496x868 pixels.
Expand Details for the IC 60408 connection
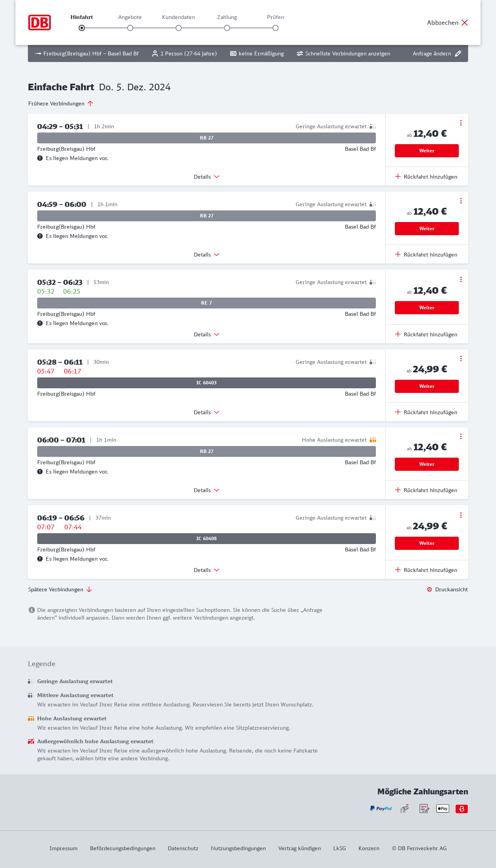pos(207,570)
